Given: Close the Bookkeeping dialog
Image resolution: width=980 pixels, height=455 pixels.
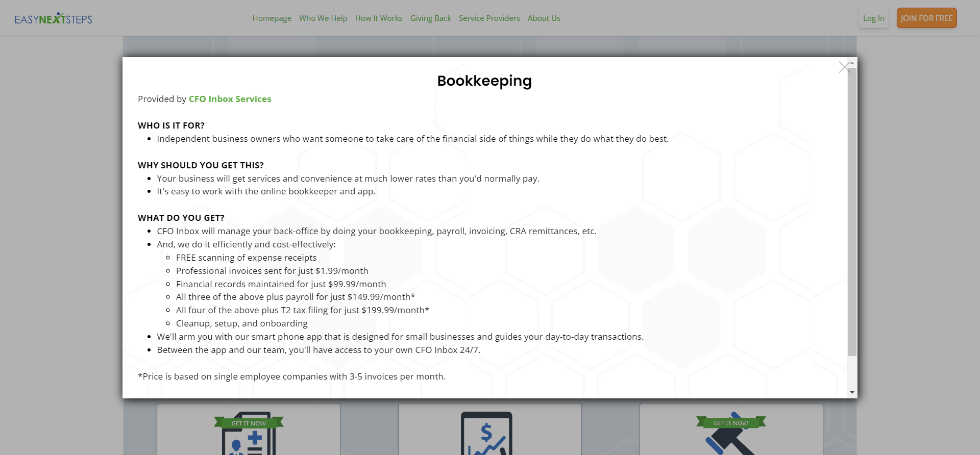Looking at the screenshot, I should coord(844,67).
